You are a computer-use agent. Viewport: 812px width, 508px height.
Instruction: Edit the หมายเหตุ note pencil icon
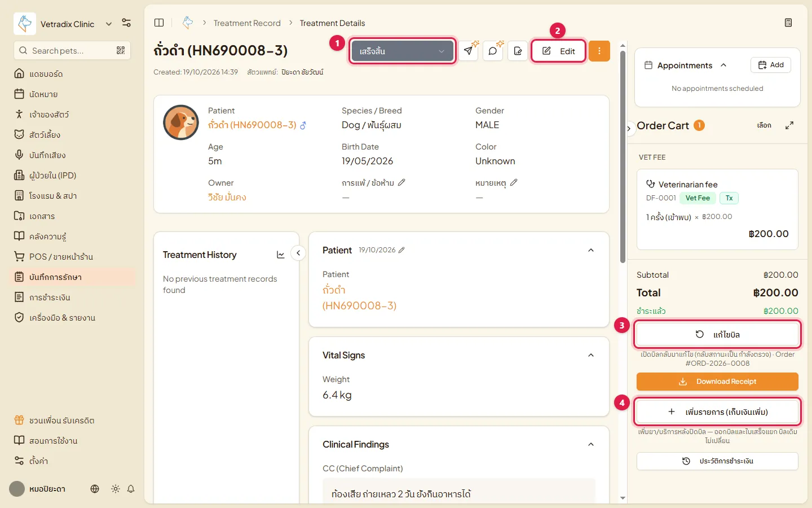click(514, 182)
